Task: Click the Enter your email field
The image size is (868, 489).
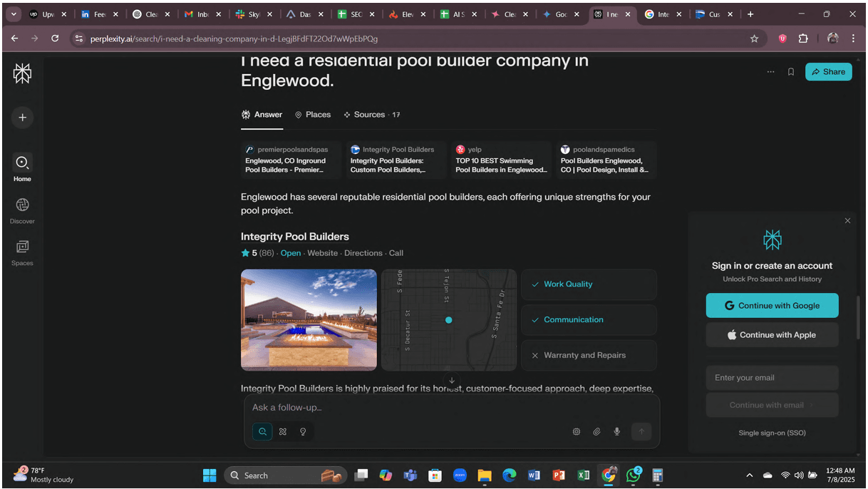Action: click(x=772, y=378)
